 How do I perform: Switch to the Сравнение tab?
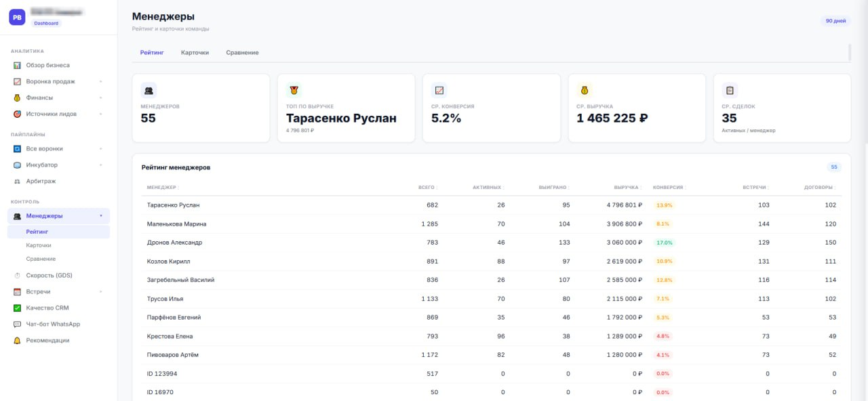click(242, 52)
